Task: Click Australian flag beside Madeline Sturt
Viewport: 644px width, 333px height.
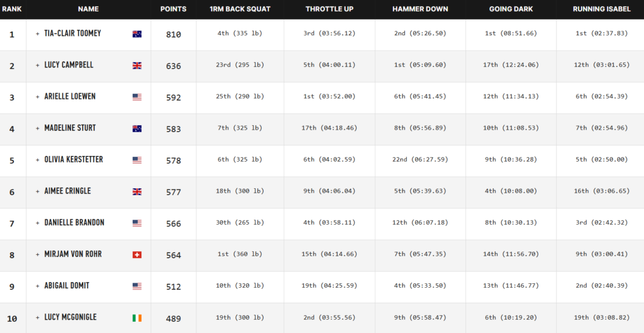Action: 136,128
